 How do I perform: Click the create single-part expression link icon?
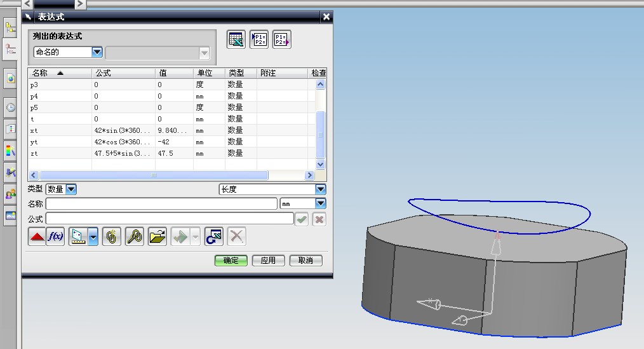click(112, 236)
